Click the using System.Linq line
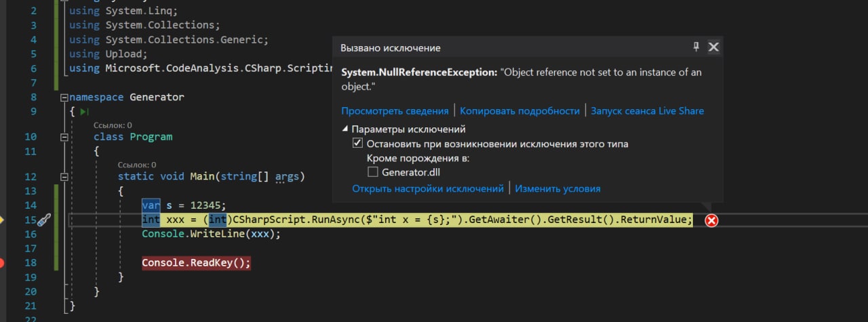 click(123, 12)
